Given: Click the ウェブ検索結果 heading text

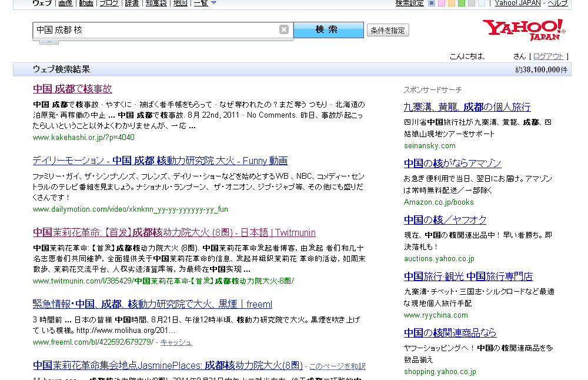Looking at the screenshot, I should (62, 69).
